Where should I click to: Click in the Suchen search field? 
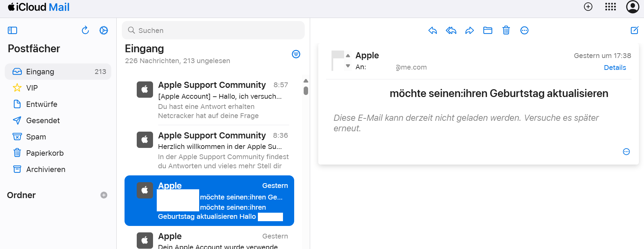pyautogui.click(x=213, y=30)
